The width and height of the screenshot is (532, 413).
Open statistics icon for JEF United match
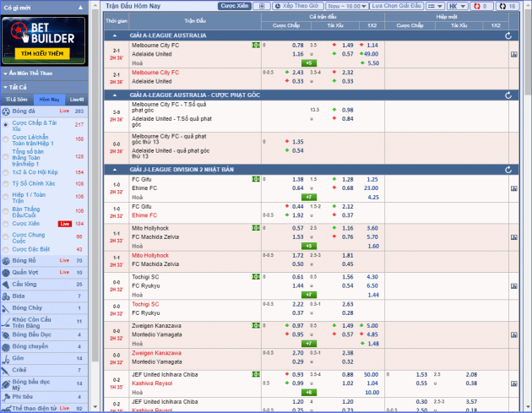[514, 383]
